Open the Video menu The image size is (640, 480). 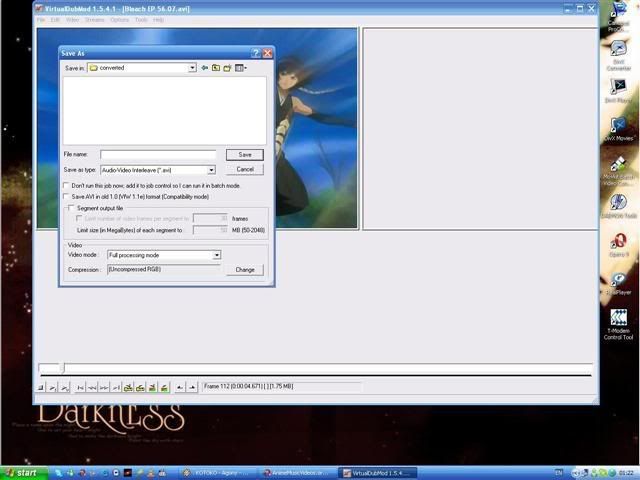(x=72, y=19)
